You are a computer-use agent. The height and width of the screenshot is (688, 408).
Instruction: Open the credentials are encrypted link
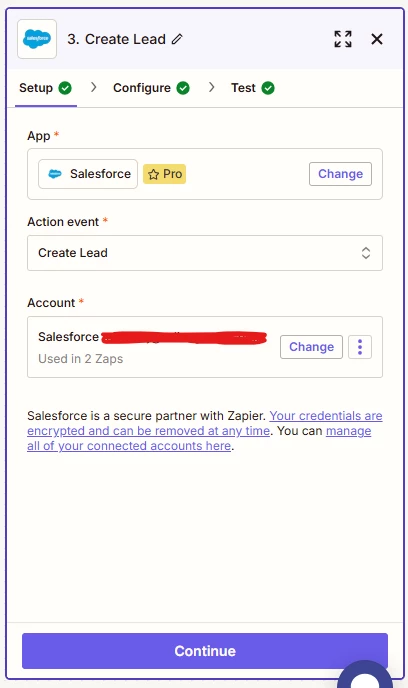pyautogui.click(x=204, y=423)
